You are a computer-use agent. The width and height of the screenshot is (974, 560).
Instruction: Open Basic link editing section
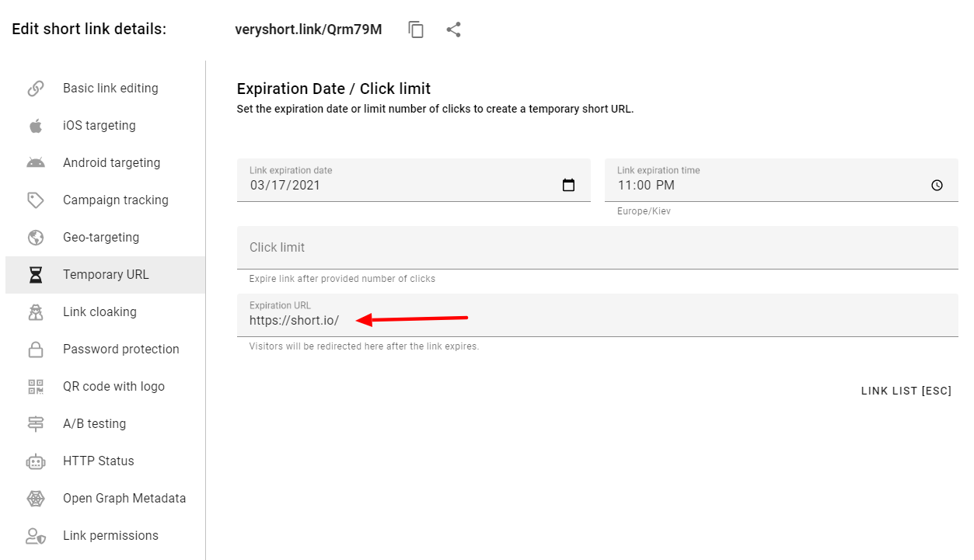click(x=110, y=88)
